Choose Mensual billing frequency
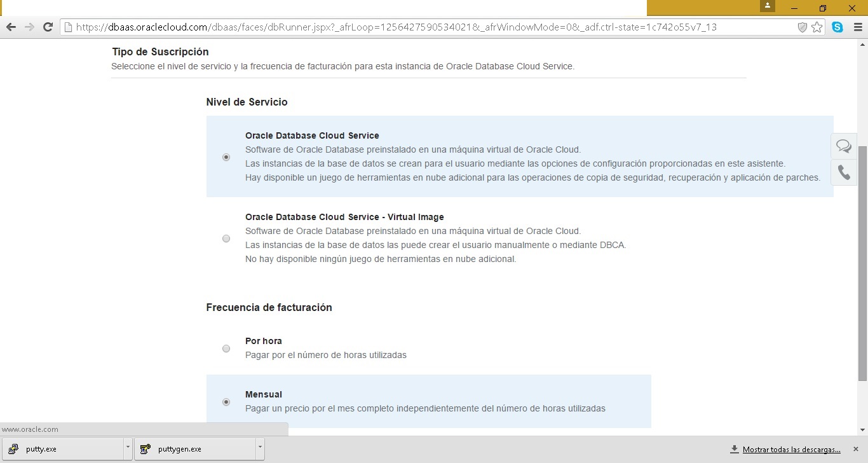 point(226,402)
